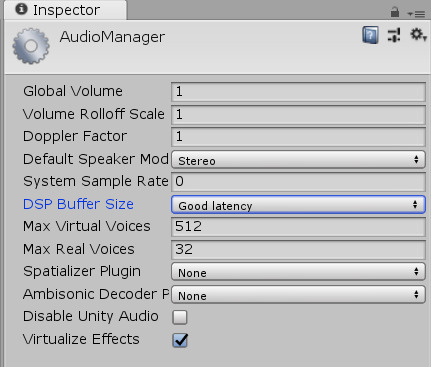Click the DSP Buffer Size label
Image resolution: width=431 pixels, height=367 pixels.
coord(78,204)
